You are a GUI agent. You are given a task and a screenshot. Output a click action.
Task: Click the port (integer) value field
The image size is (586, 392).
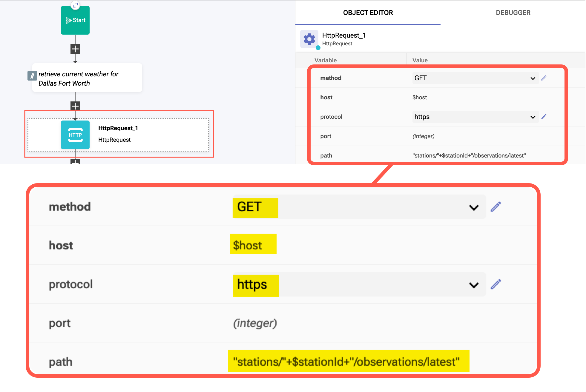click(x=424, y=136)
